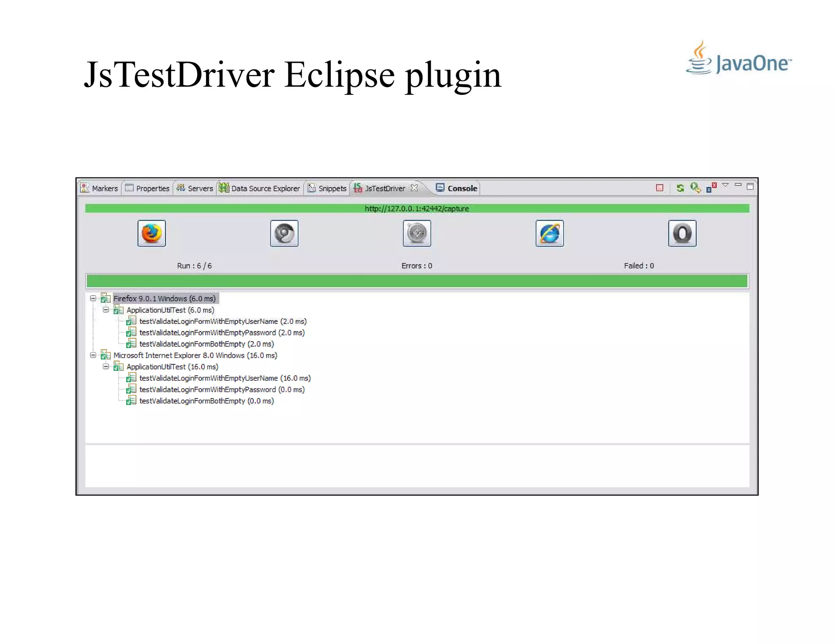834x644 pixels.
Task: Click test icon of testValidateLoginFormBothEmpty (2.0 ms)
Action: (131, 344)
